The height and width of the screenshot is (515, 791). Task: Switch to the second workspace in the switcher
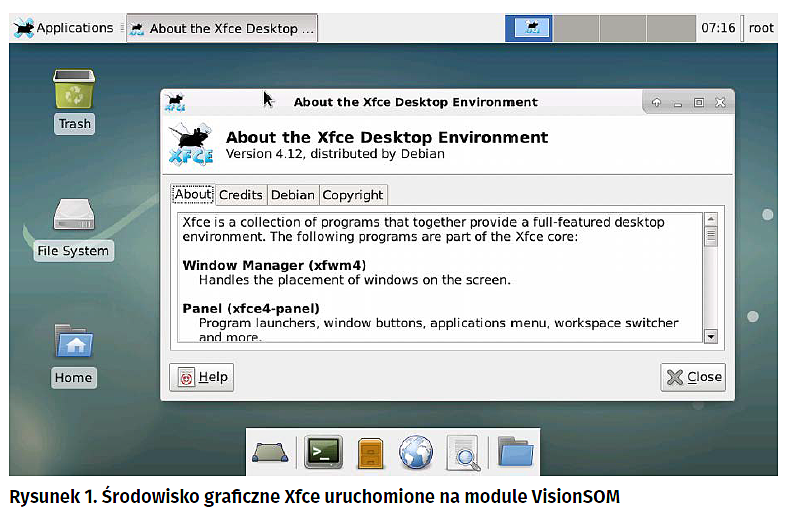(577, 28)
